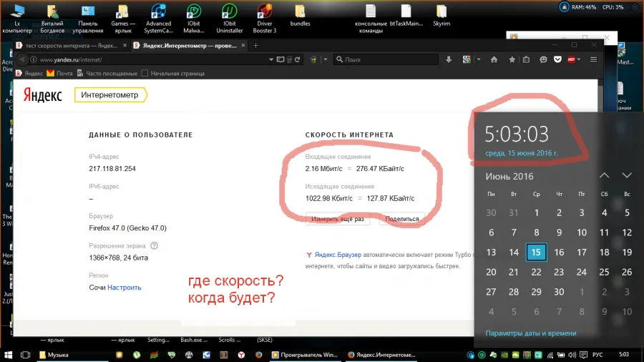644x362 pixels.
Task: Click РУС language indicator
Action: [597, 355]
